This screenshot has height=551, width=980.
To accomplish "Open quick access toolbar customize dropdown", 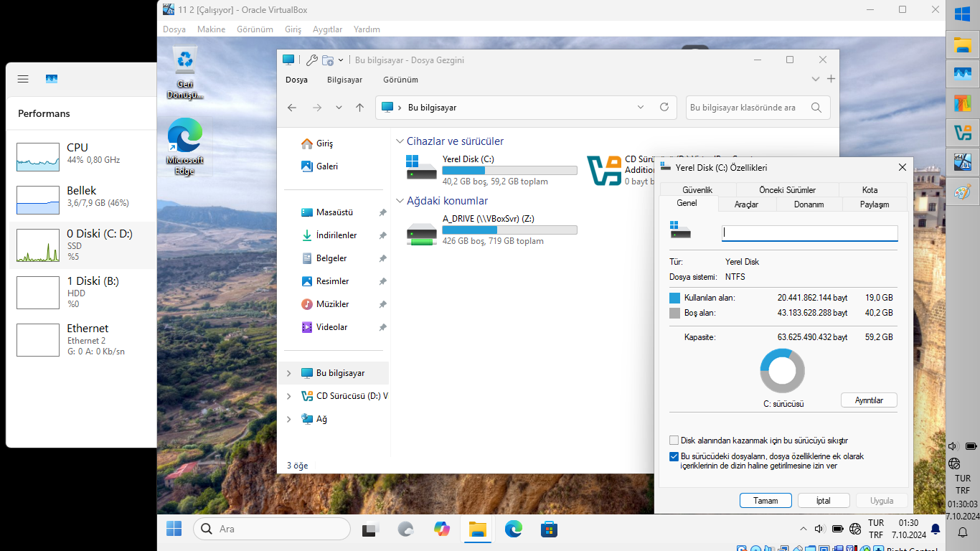I will (341, 60).
